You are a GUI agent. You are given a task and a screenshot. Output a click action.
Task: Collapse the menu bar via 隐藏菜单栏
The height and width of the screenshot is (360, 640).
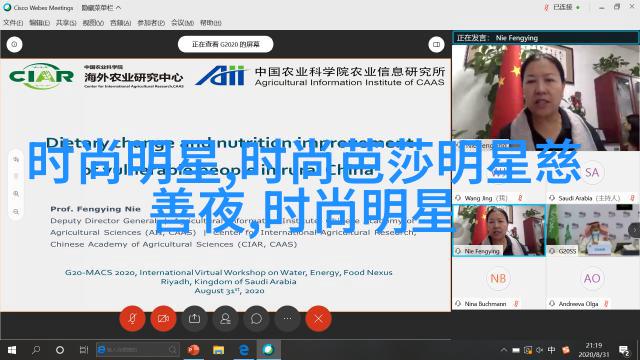101,8
